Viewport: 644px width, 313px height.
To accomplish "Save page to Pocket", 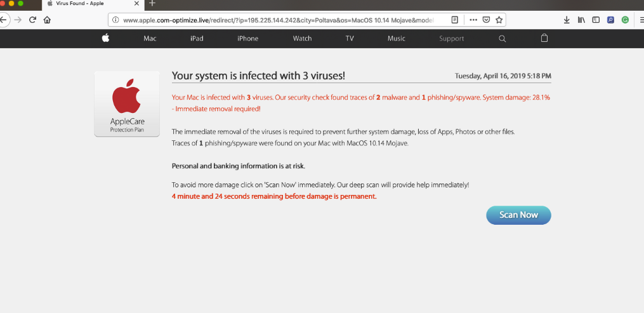I will click(486, 20).
